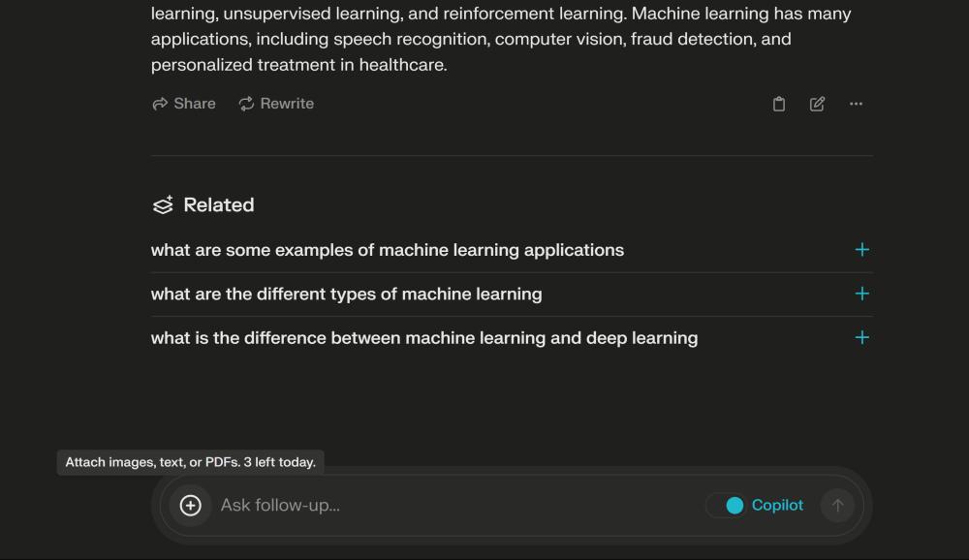Viewport: 969px width, 560px height.
Task: Focus the Ask follow-up input field
Action: (457, 506)
